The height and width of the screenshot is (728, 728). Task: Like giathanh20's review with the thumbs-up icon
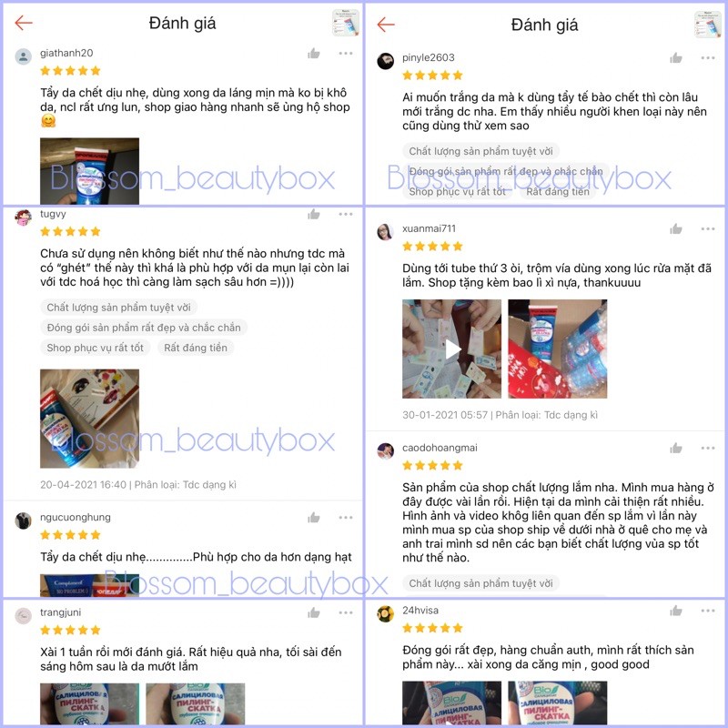click(x=314, y=54)
